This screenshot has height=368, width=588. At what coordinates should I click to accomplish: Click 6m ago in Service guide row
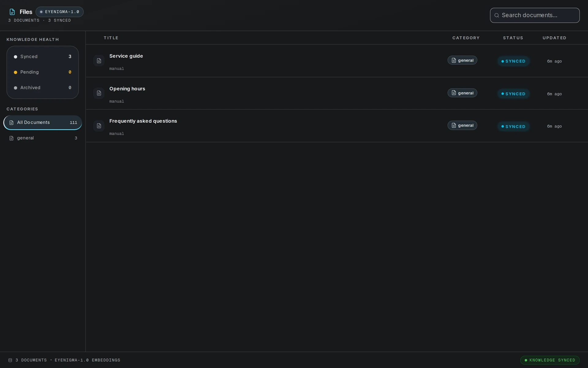point(554,61)
